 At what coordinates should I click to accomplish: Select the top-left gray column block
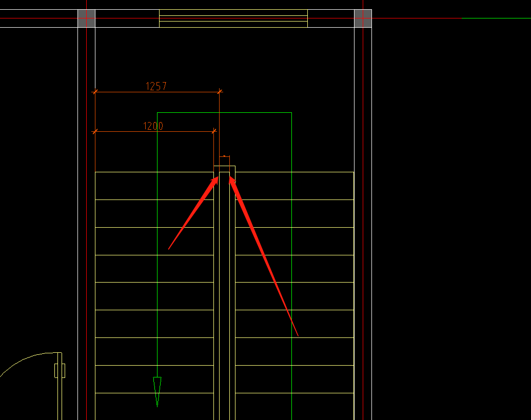click(x=86, y=18)
